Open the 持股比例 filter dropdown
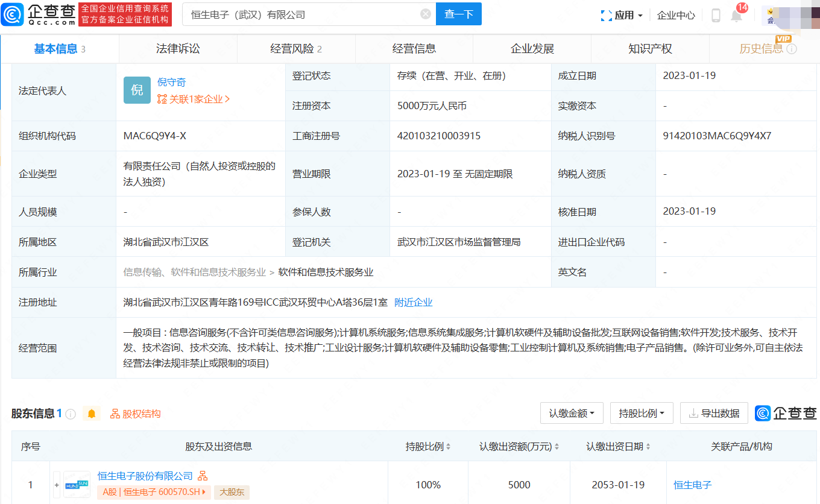Screen dimensions: 820x504 642,414
